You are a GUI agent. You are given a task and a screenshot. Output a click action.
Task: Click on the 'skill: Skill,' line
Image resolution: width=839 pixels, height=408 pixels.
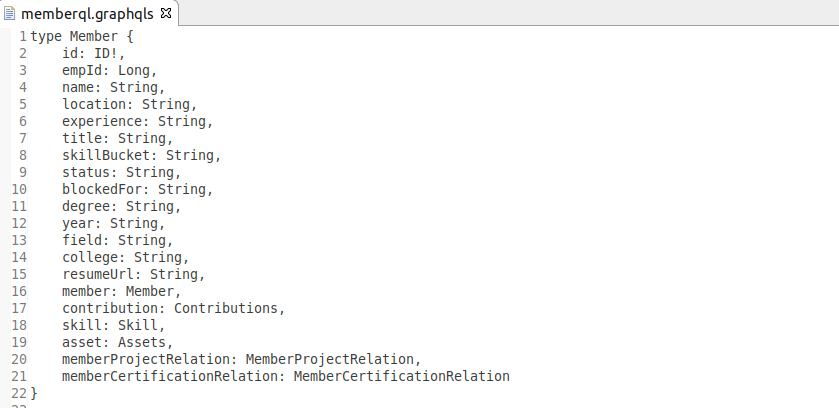coord(113,325)
